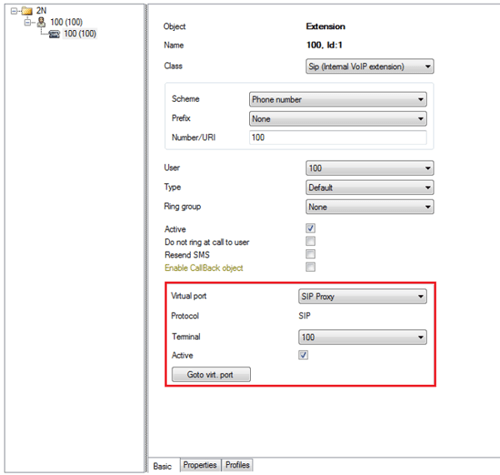Viewport: 500px width, 475px height.
Task: Click the 2N folder icon in the tree
Action: tap(27, 11)
